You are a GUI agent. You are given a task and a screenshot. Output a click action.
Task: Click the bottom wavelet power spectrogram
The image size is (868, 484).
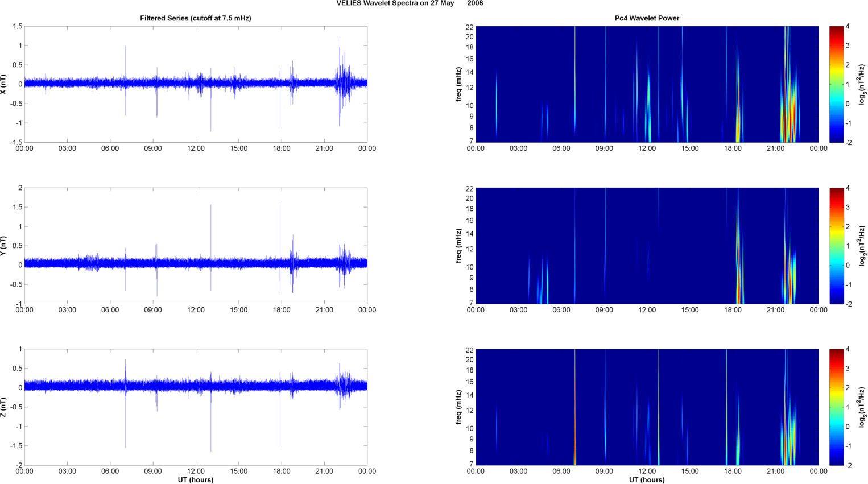point(647,407)
